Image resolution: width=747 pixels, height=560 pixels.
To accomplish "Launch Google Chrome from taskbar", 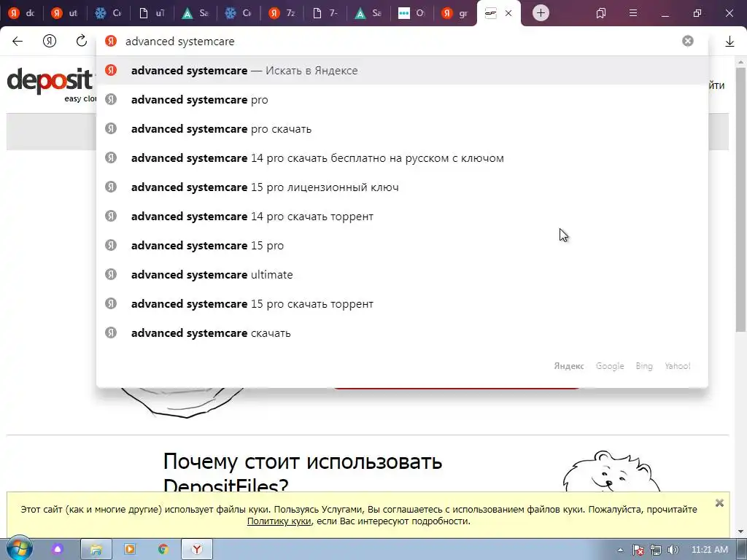I will coord(163,549).
